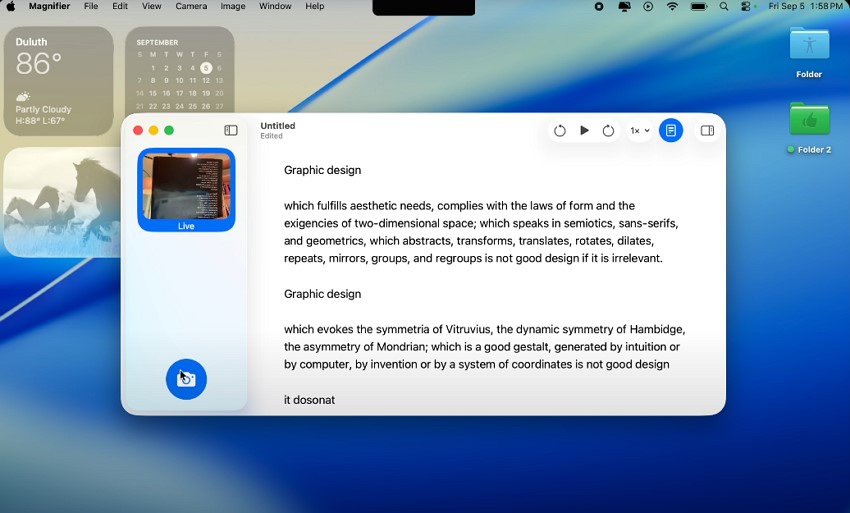Click the line starting "the asymmetry of Mondrian"
850x513 pixels.
(482, 347)
